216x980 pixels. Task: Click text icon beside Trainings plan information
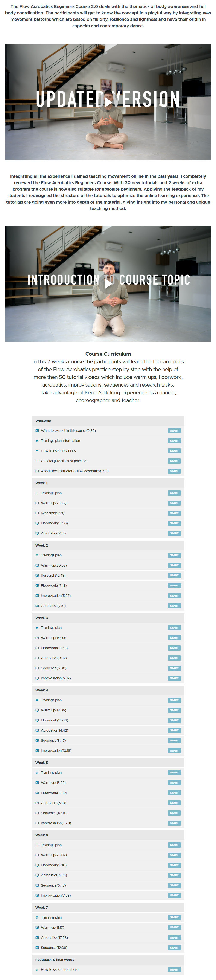(x=37, y=441)
